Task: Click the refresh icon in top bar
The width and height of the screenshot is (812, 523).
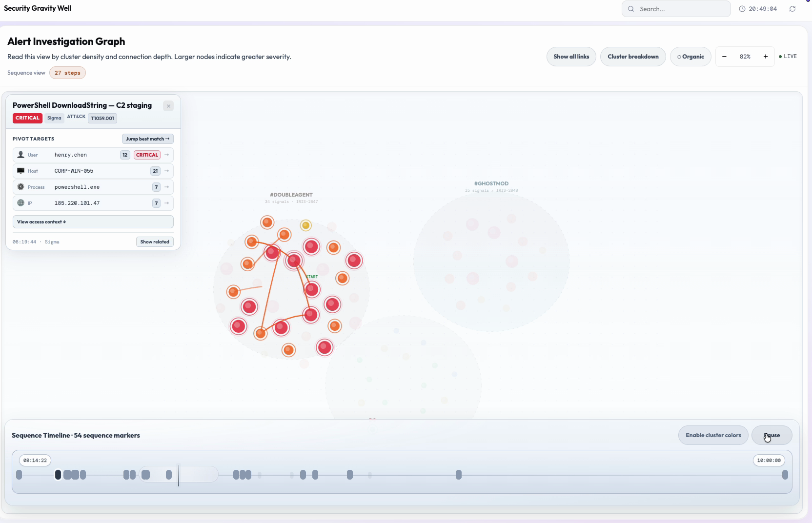Action: point(792,9)
